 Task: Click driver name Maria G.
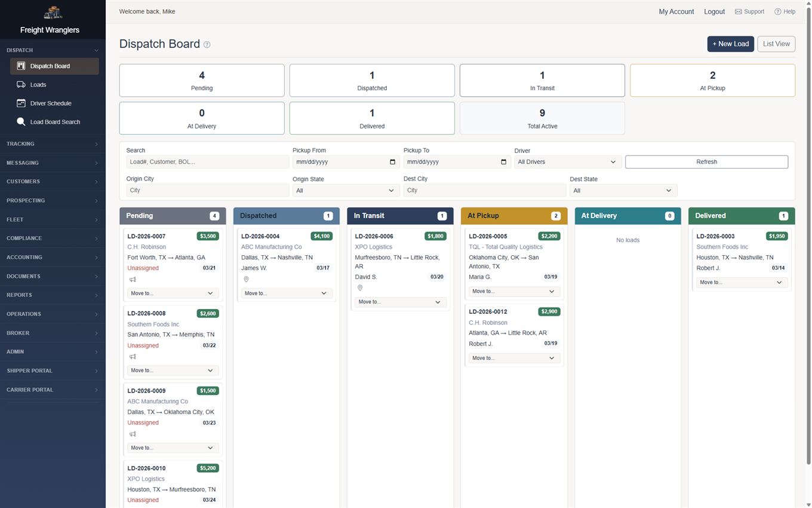pyautogui.click(x=480, y=277)
